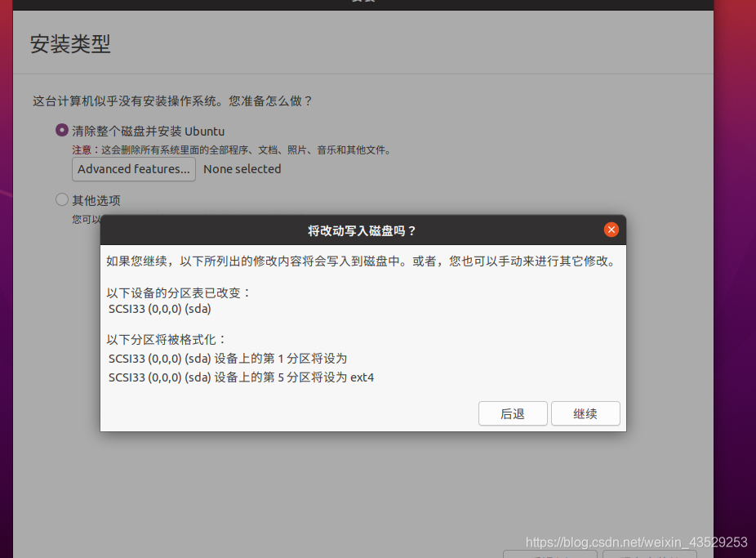Click the dialog title 将改动写入磁盘吗？
This screenshot has height=558, width=756.
point(362,230)
